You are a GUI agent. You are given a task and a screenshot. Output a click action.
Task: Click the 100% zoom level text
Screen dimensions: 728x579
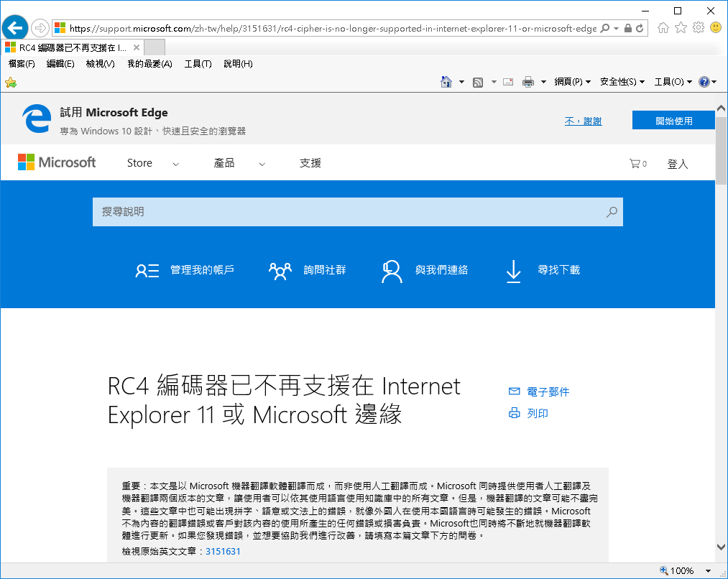[x=682, y=570]
